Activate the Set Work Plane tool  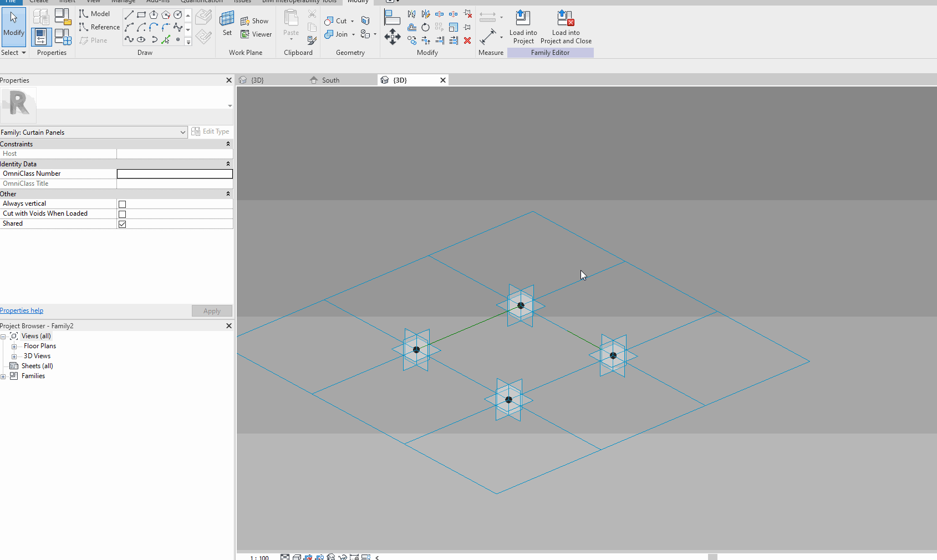click(226, 22)
